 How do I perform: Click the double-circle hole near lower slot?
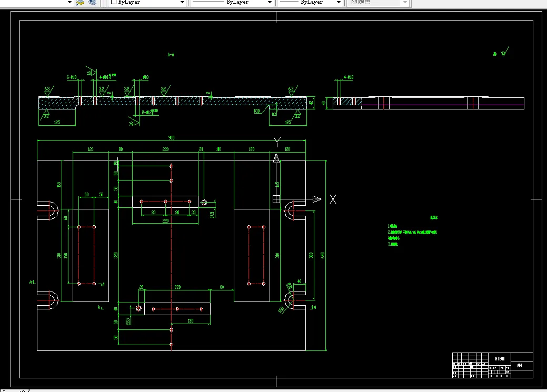point(138,308)
